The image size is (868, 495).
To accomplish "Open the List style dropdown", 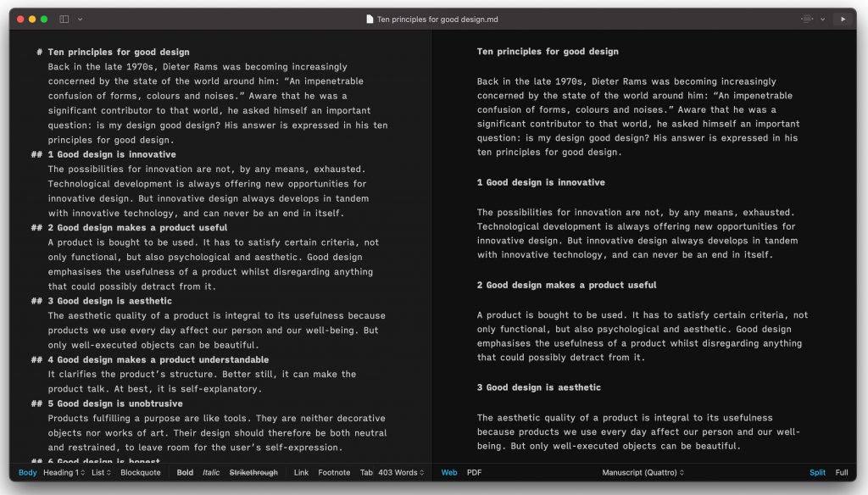I will (102, 472).
